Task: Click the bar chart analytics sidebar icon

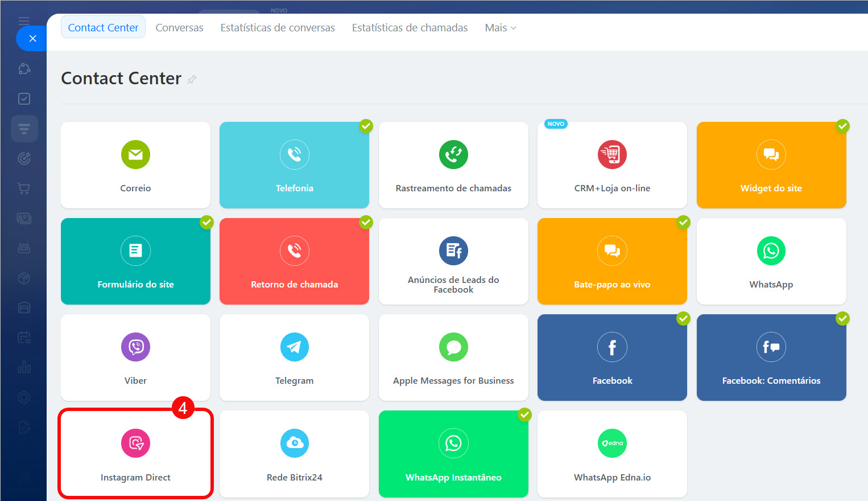Action: click(x=24, y=367)
